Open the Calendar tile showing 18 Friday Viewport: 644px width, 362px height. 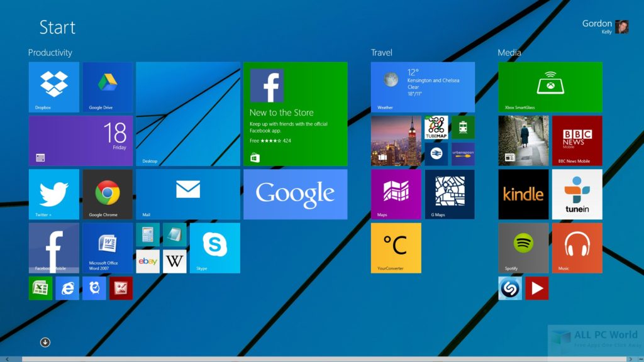pyautogui.click(x=80, y=141)
